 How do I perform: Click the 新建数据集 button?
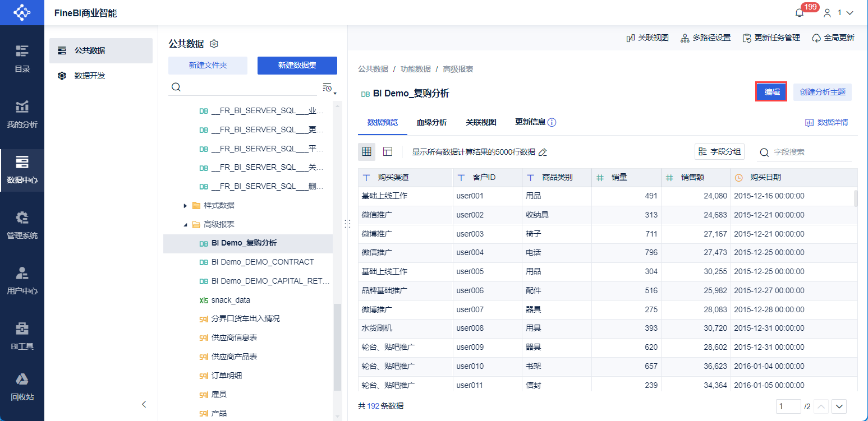[x=297, y=65]
